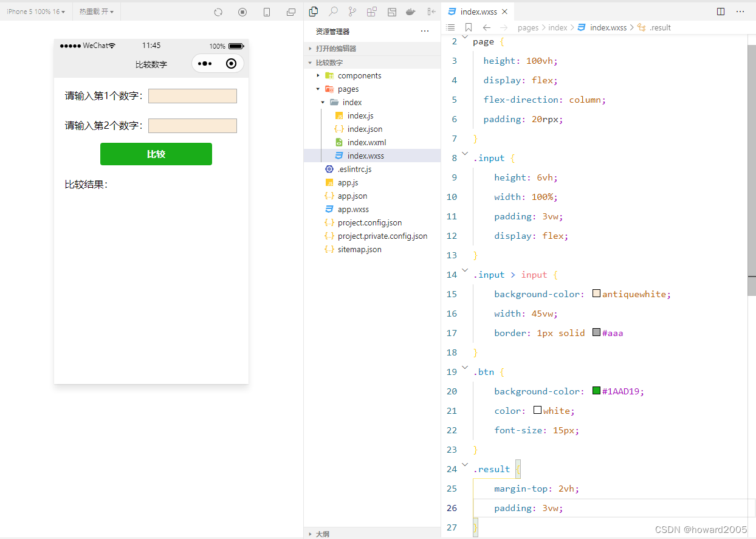Open sitemap.json file
This screenshot has height=539, width=756.
(x=372, y=250)
